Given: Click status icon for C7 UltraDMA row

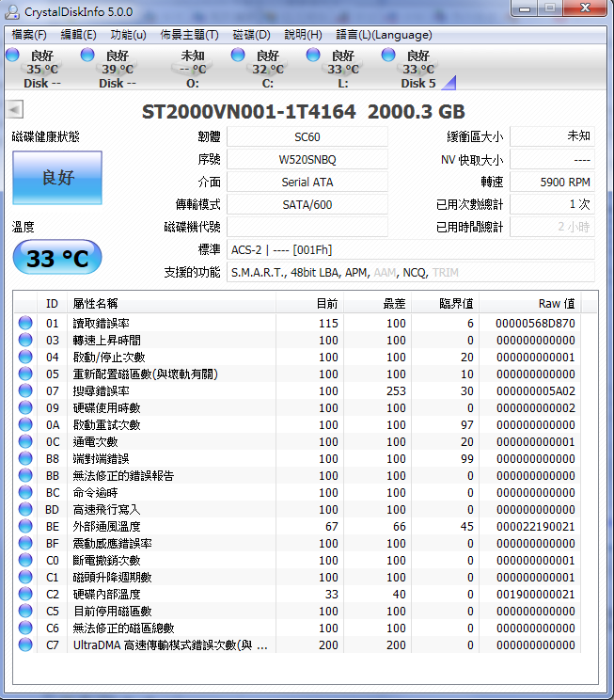Looking at the screenshot, I should 25,645.
